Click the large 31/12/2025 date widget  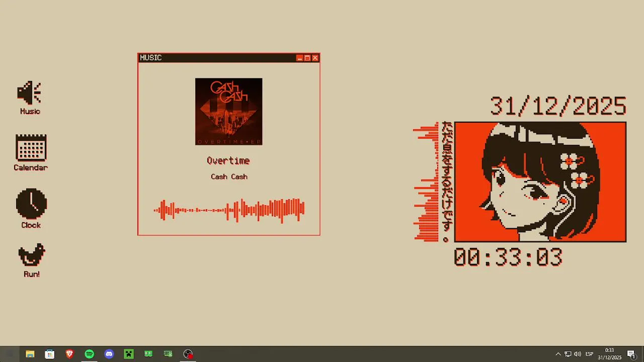[x=558, y=106]
